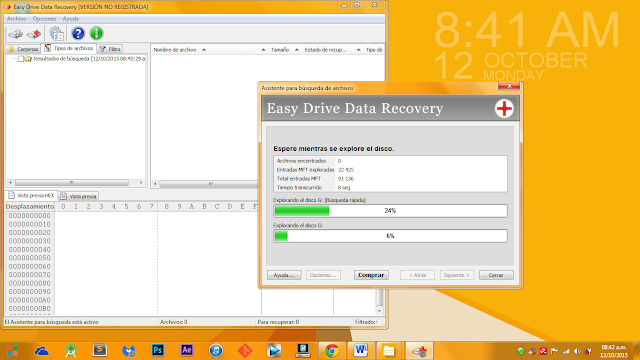The height and width of the screenshot is (360, 640).
Task: Click left arrow of file list scrollbar
Action: (155, 184)
